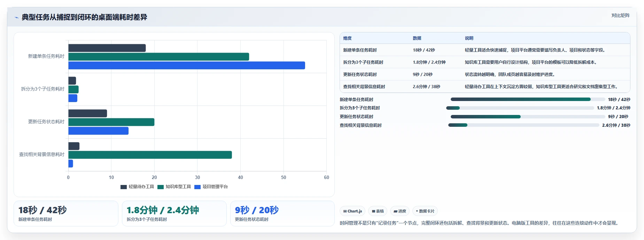This screenshot has height=240, width=644.
Task: Toggle the 轻量待办工具 legend swatch
Action: (124, 187)
